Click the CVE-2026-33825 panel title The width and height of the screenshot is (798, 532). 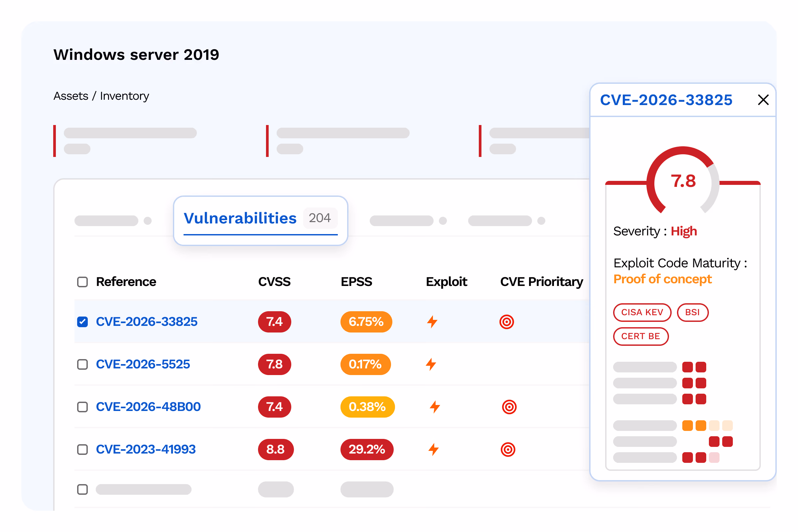(666, 100)
